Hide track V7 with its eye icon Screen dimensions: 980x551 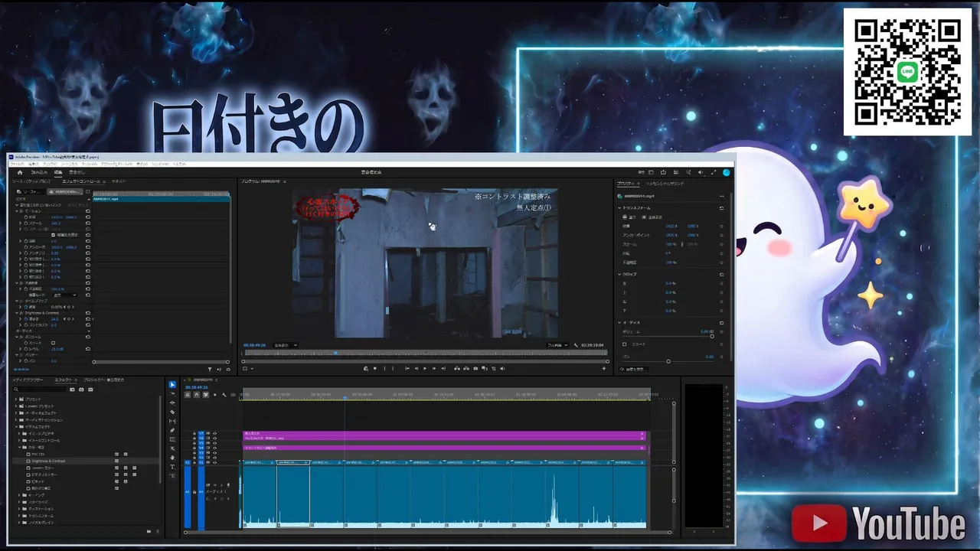click(215, 433)
